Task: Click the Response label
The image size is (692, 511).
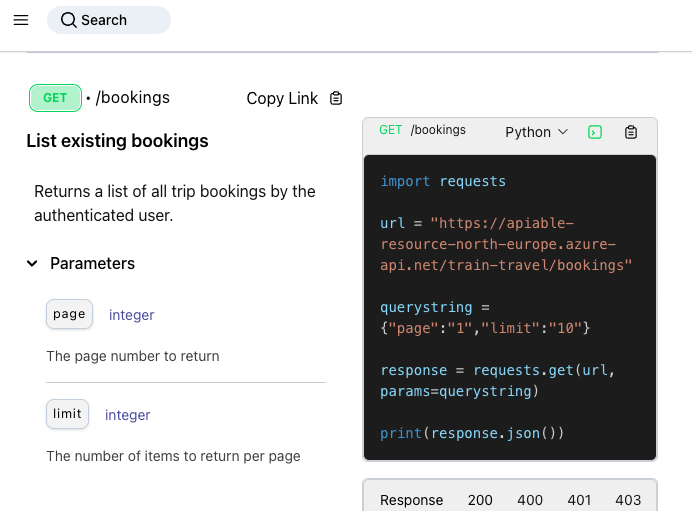Action: point(411,500)
